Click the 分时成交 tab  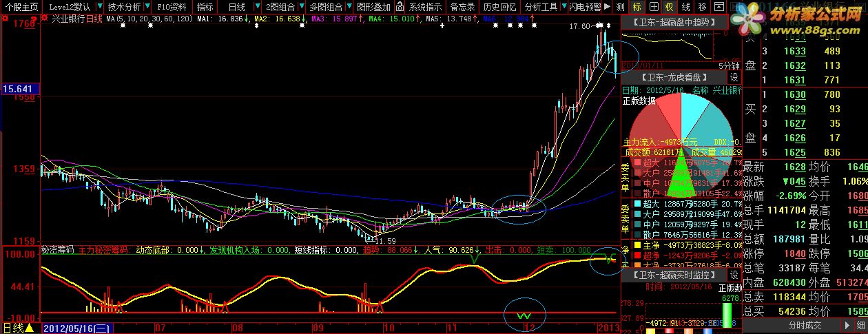805,325
